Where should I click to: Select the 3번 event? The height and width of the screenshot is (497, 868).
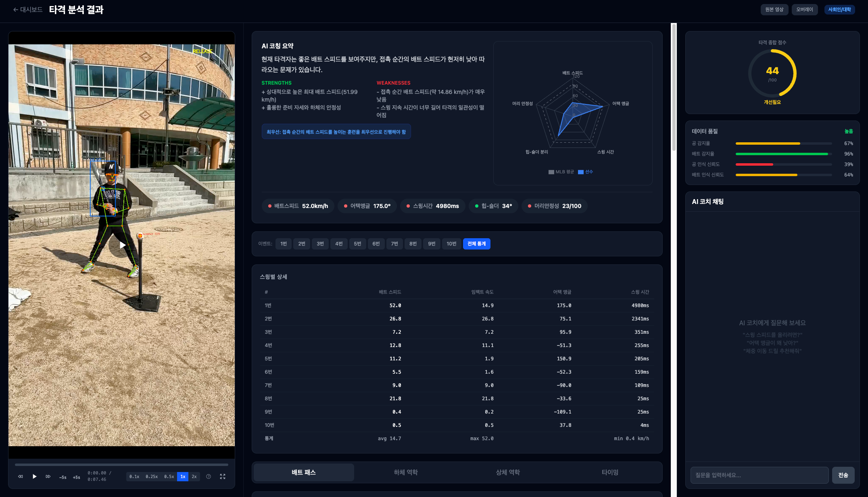[x=320, y=244]
